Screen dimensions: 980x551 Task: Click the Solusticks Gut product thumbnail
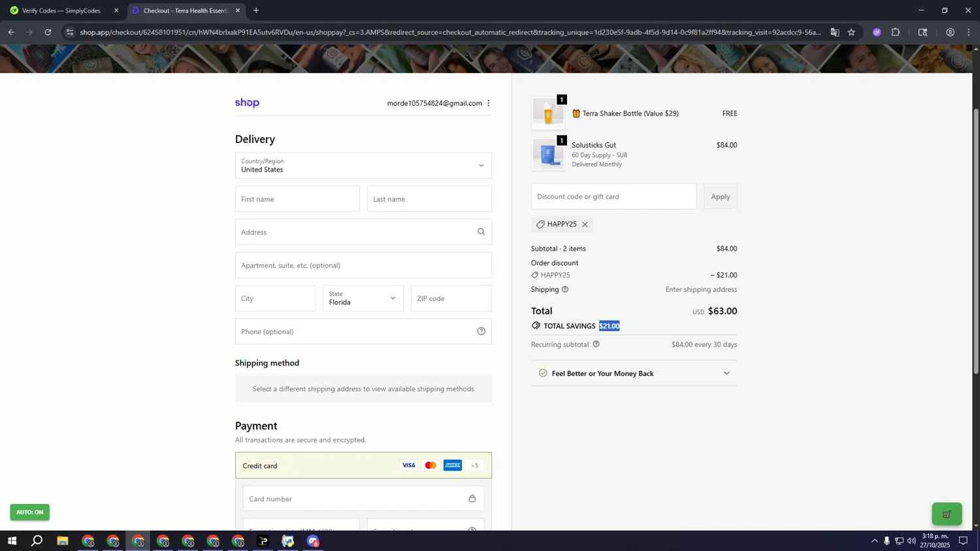pos(547,155)
